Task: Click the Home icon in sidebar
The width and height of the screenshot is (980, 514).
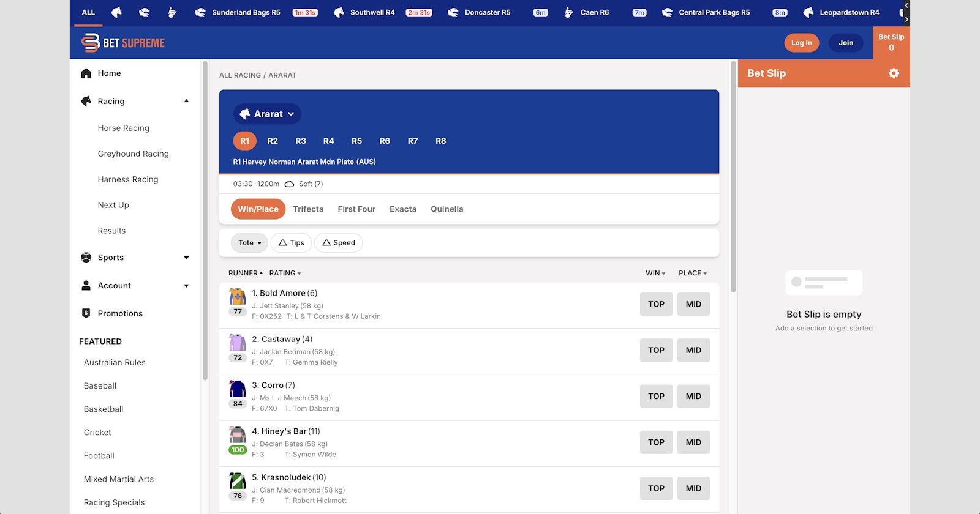Action: (x=86, y=73)
